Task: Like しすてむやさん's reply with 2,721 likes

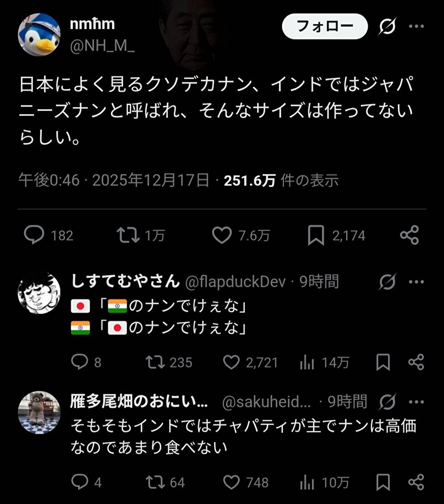Action: pyautogui.click(x=231, y=362)
